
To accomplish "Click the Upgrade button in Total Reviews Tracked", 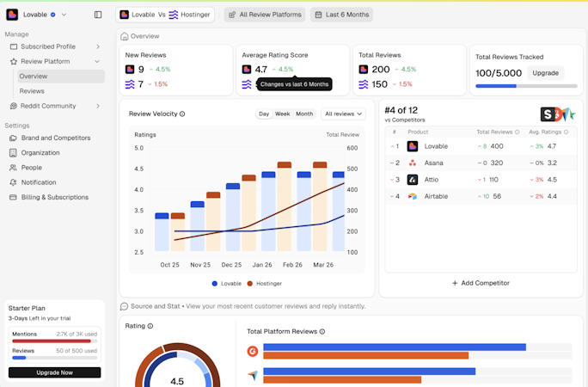I will pos(545,73).
